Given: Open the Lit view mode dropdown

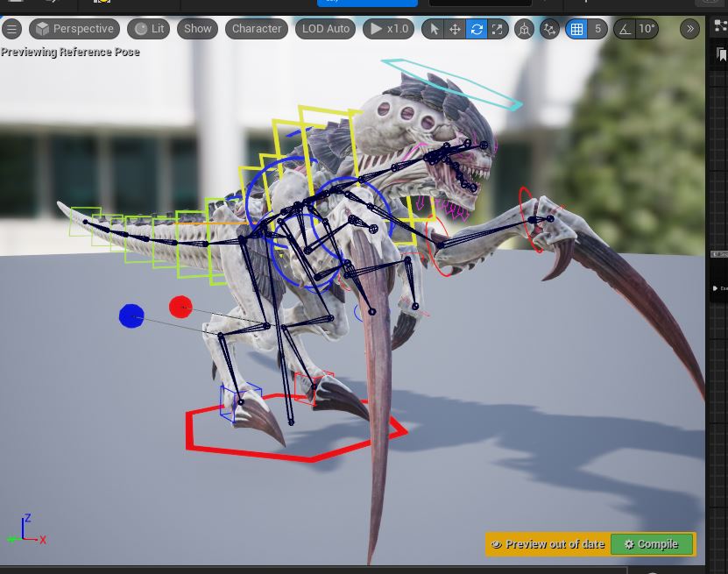Looking at the screenshot, I should [x=149, y=29].
